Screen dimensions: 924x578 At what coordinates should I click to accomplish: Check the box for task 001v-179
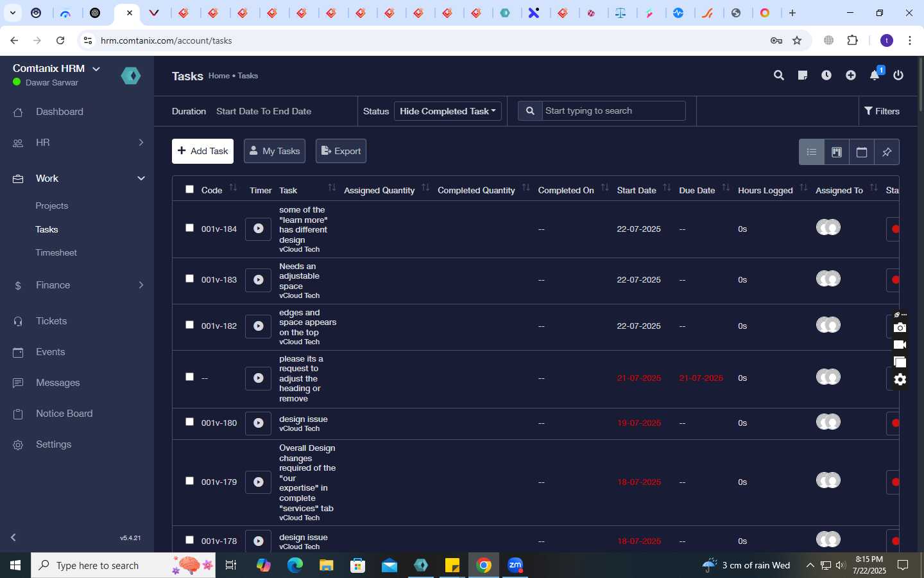click(189, 481)
